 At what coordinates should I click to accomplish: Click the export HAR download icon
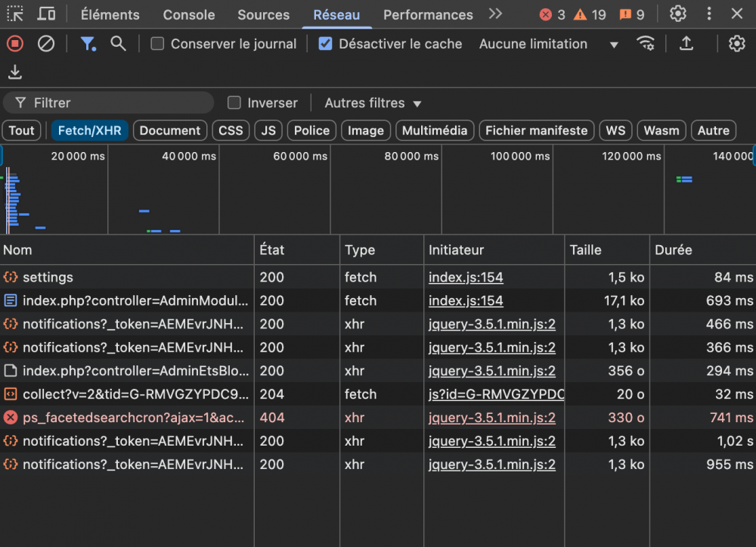15,73
